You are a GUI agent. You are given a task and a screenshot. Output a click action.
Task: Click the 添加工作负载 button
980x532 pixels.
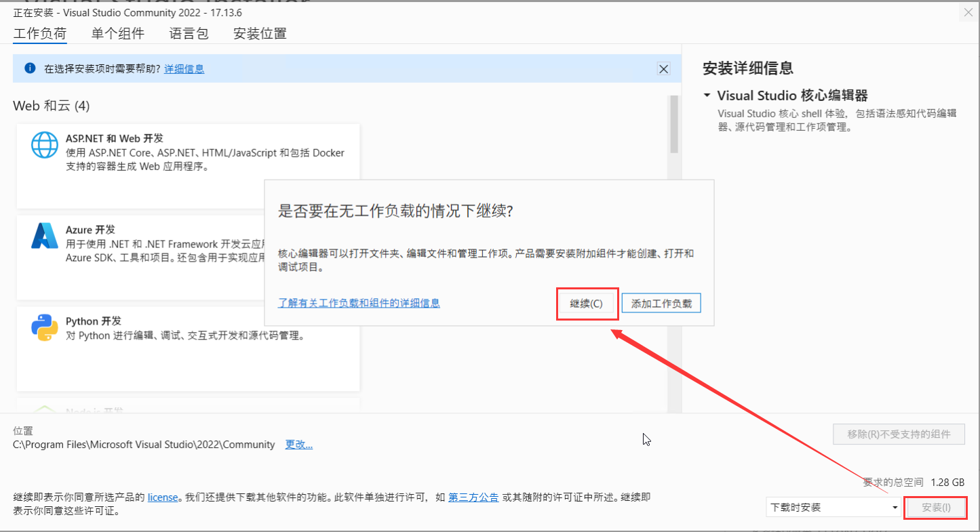[x=661, y=304]
